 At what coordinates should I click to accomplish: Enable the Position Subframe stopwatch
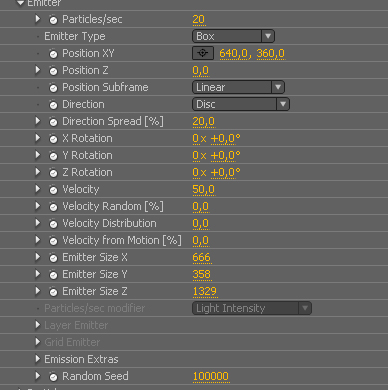point(53,88)
